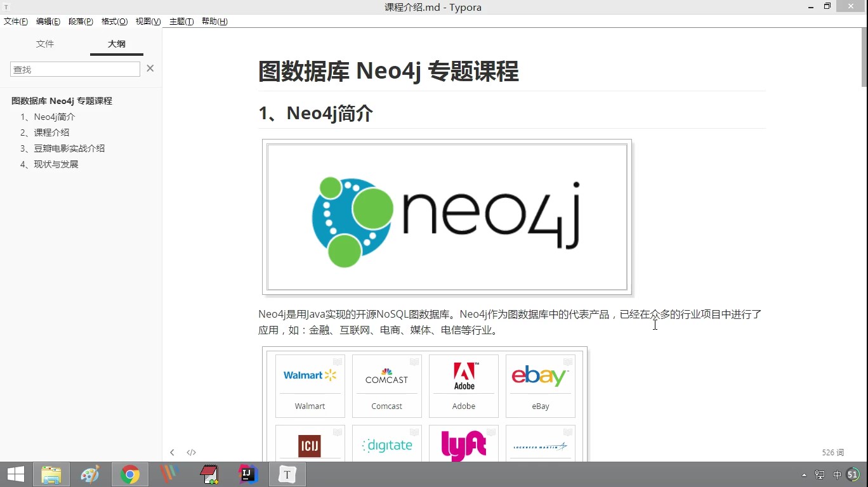Open Google Chrome from the taskbar
Viewport: 868px width, 487px height.
[130, 474]
